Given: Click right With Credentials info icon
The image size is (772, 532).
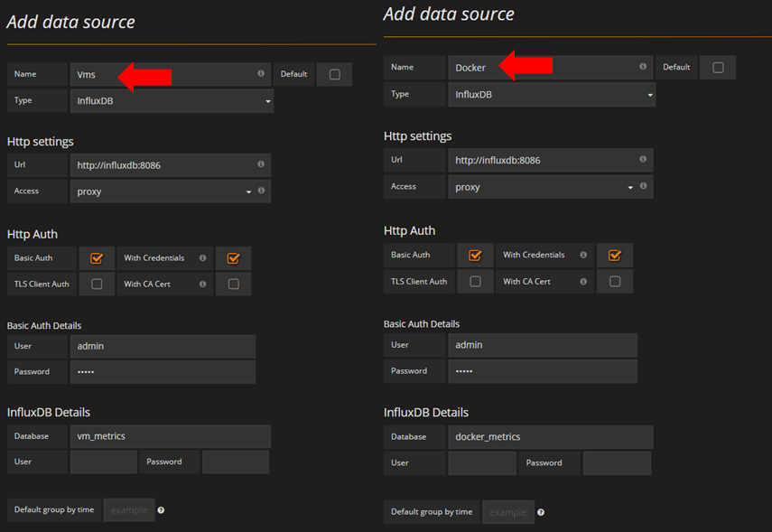Looking at the screenshot, I should pyautogui.click(x=583, y=255).
